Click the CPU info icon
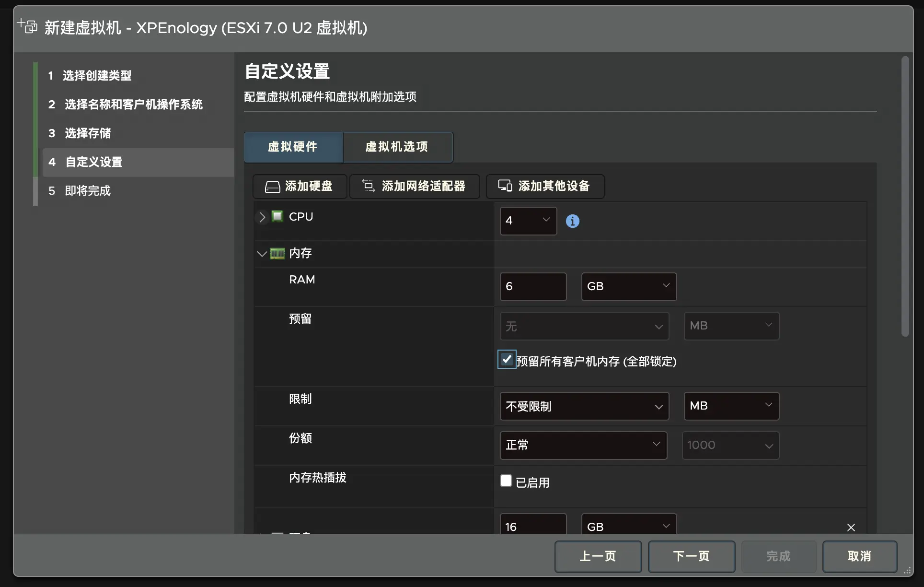Screen dimensions: 924x587 (x=572, y=221)
